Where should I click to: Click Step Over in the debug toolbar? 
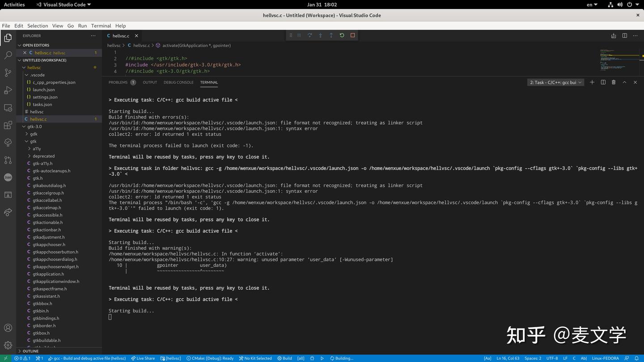(309, 35)
